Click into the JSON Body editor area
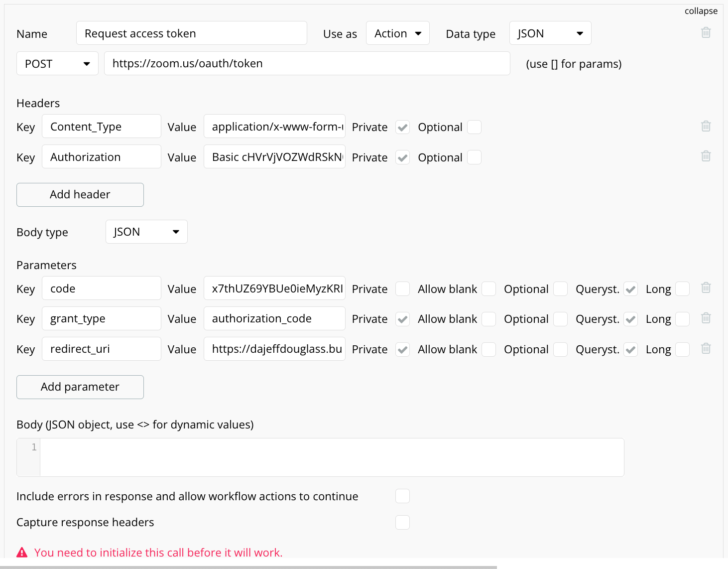Screen dimensions: 728x569 coord(332,457)
